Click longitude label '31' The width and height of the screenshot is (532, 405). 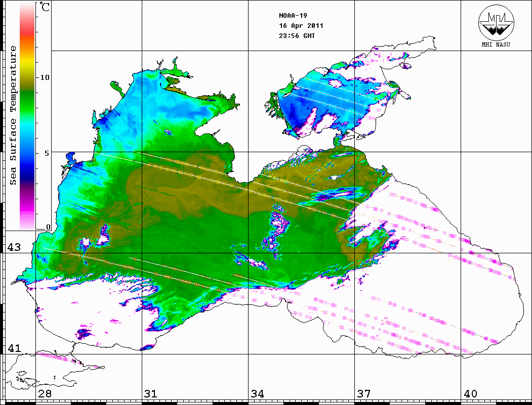coord(151,393)
